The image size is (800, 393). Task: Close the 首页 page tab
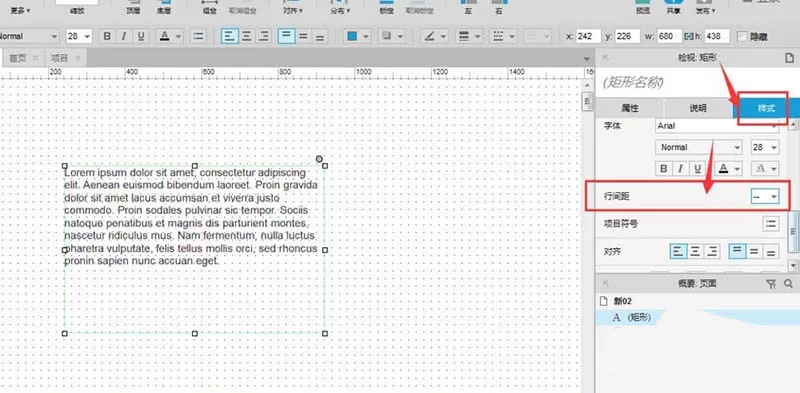pyautogui.click(x=35, y=58)
